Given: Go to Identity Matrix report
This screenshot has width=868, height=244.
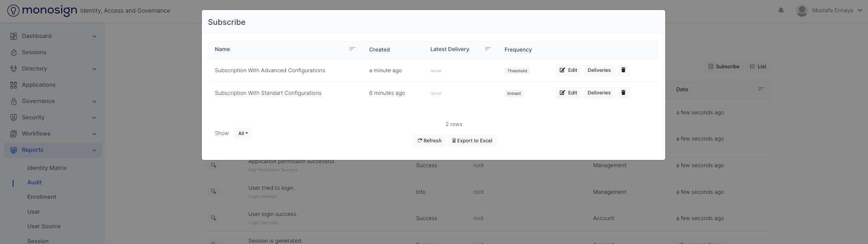Looking at the screenshot, I should [x=47, y=168].
